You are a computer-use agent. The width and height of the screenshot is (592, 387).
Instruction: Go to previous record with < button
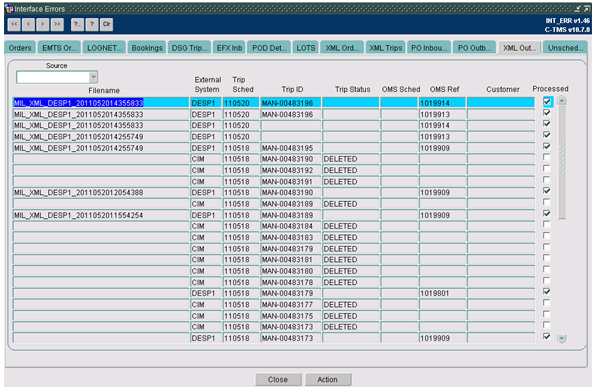(28, 25)
